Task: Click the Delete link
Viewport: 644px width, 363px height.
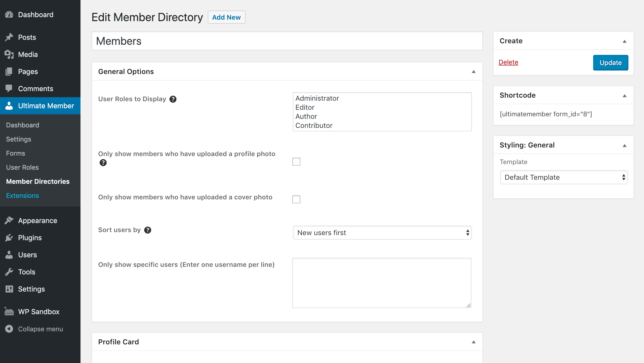Action: 508,62
